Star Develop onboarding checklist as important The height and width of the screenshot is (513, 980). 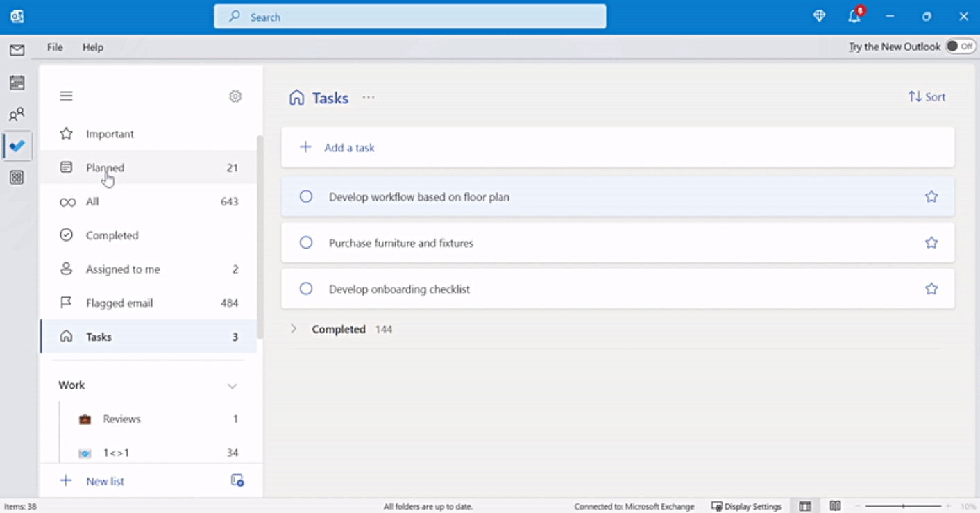tap(931, 288)
